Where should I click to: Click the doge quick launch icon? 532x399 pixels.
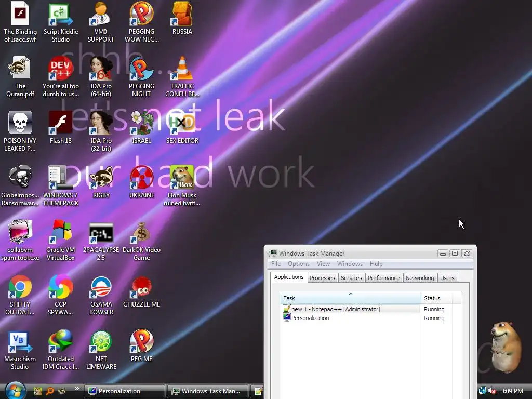37,391
